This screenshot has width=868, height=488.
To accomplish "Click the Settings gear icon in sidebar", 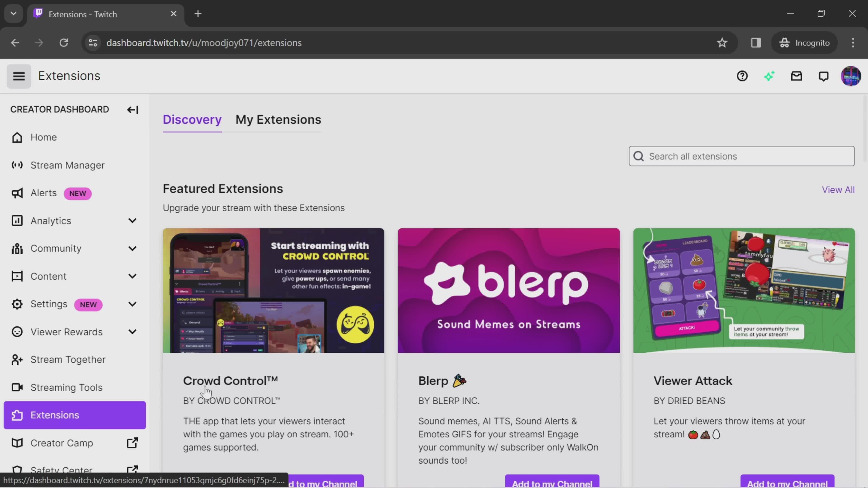I will [x=17, y=304].
